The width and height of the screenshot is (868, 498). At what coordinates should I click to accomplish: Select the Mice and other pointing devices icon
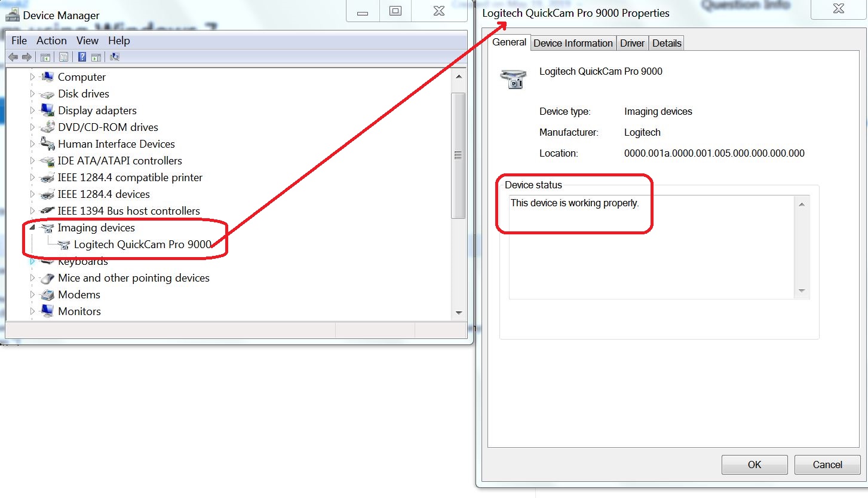tap(47, 278)
